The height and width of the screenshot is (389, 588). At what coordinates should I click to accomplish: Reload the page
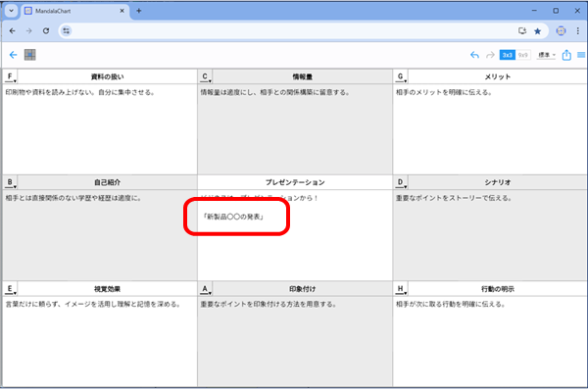click(46, 30)
